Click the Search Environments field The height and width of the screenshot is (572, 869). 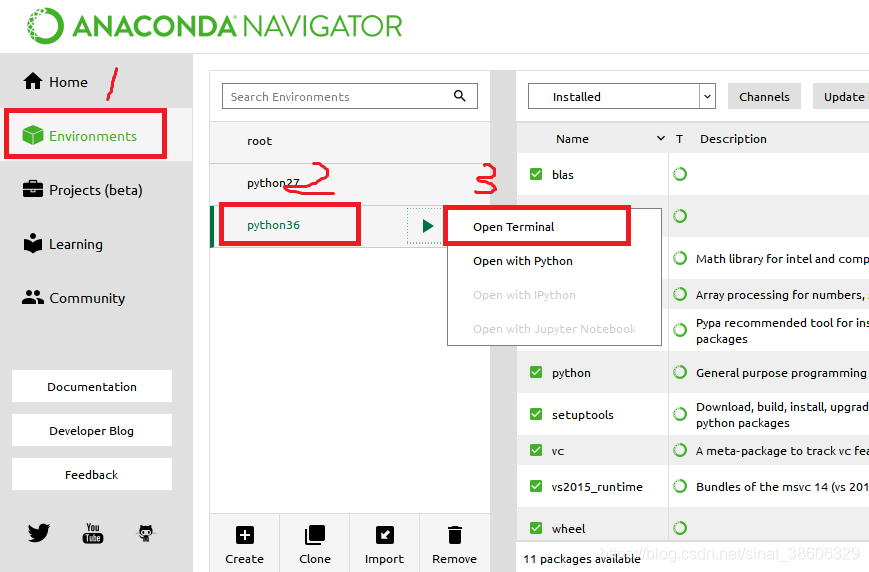350,96
